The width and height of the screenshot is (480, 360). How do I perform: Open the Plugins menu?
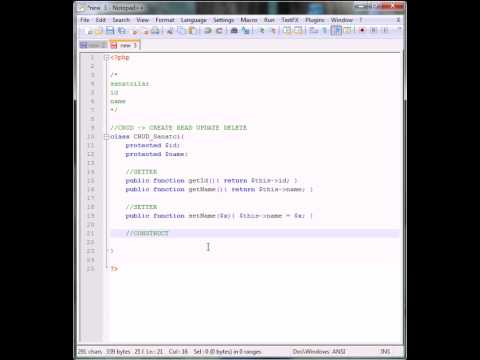click(x=315, y=20)
